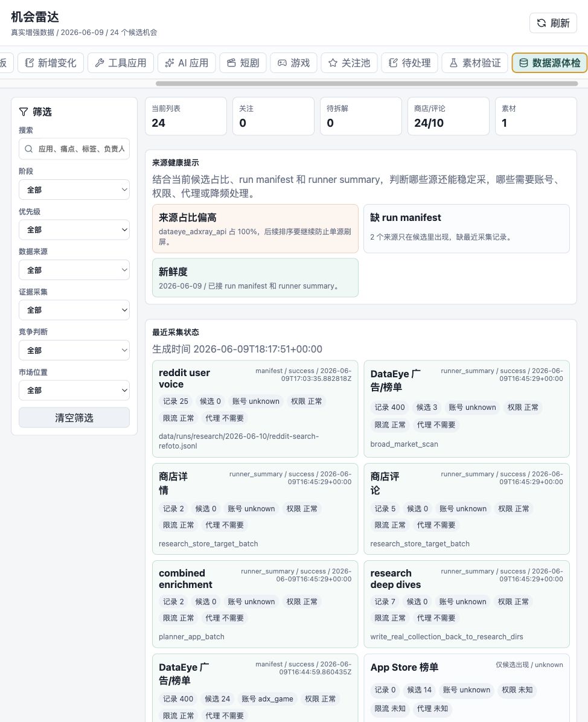The image size is (588, 722).
Task: Switch to the 工具应用 tab
Action: 121,63
